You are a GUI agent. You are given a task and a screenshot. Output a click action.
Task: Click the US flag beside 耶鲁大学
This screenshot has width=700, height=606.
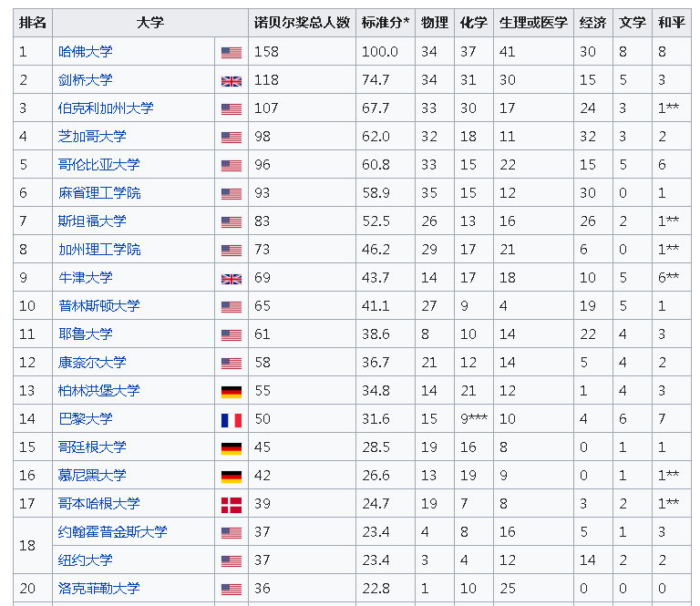(x=232, y=335)
